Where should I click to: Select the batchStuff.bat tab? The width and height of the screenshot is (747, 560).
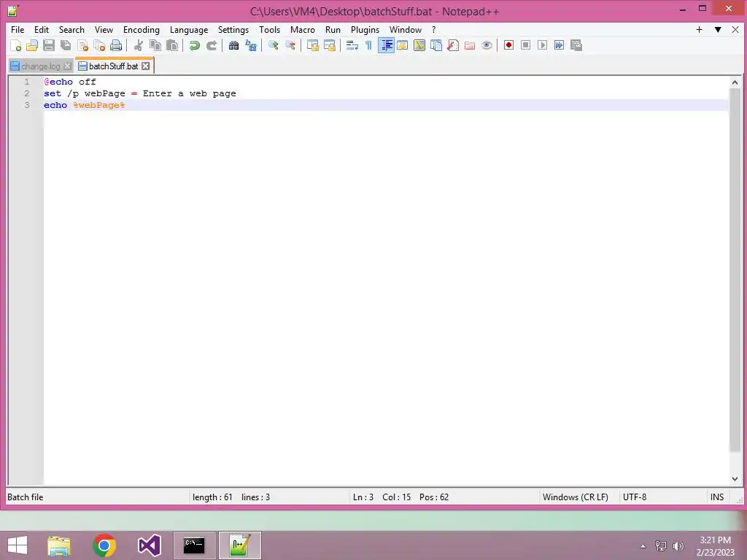[113, 66]
